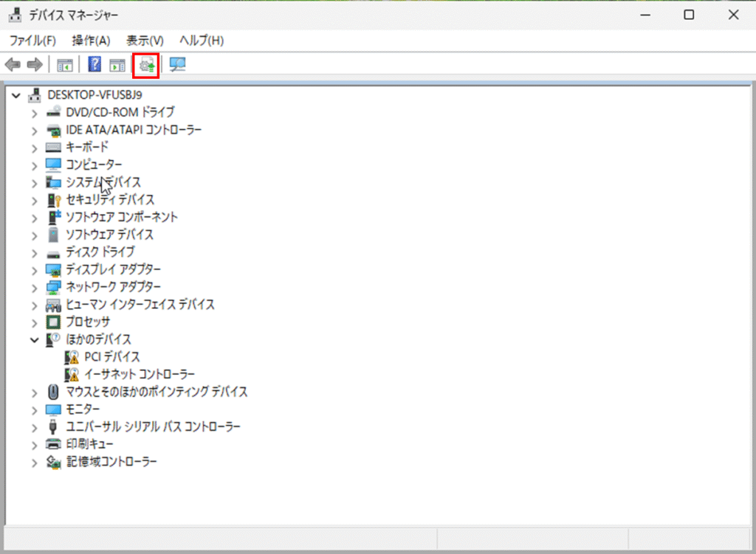Expand the ネットワーク アダプター category
The height and width of the screenshot is (554, 756).
coord(34,287)
